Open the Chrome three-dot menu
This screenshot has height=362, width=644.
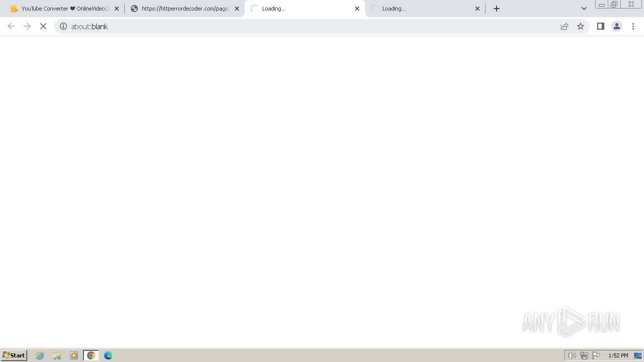click(633, 26)
